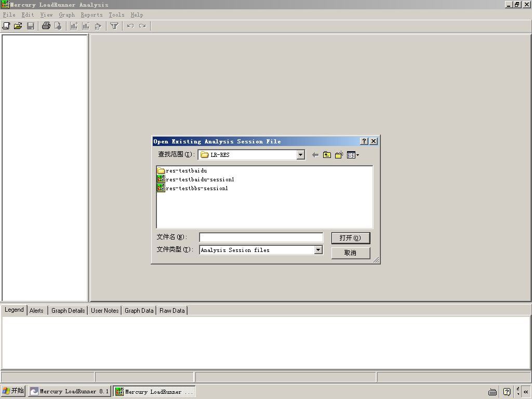Click the Redo arrow icon
532x399 pixels.
[x=142, y=26]
